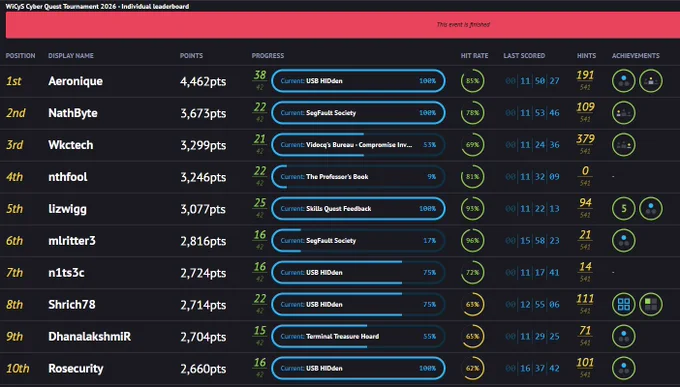
Task: Click Wkctech's 69% hit rate ring
Action: (x=473, y=145)
